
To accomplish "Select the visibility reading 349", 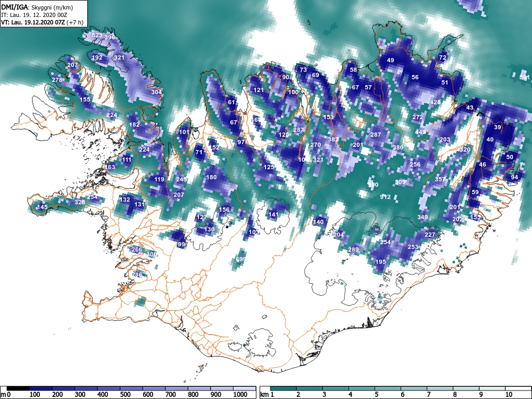I will [422, 217].
